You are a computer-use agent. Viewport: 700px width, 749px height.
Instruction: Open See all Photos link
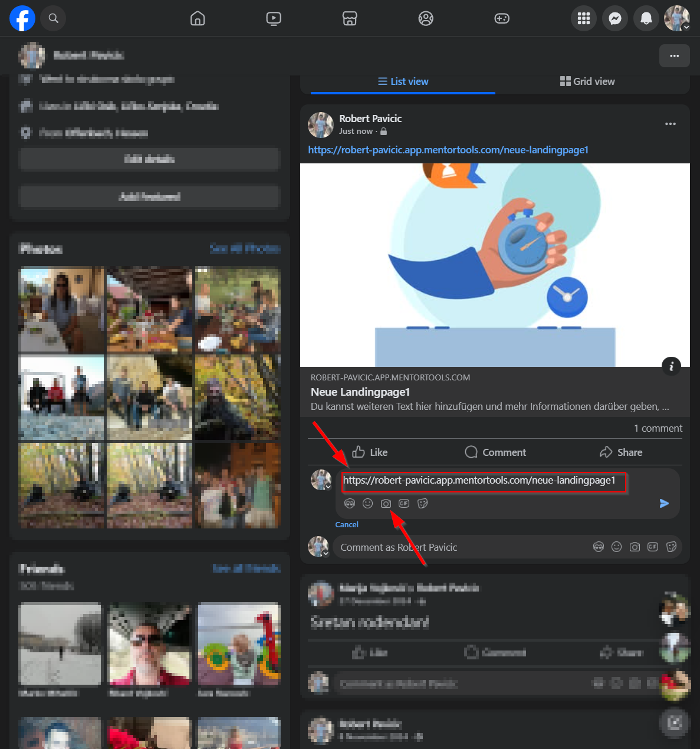coord(245,249)
